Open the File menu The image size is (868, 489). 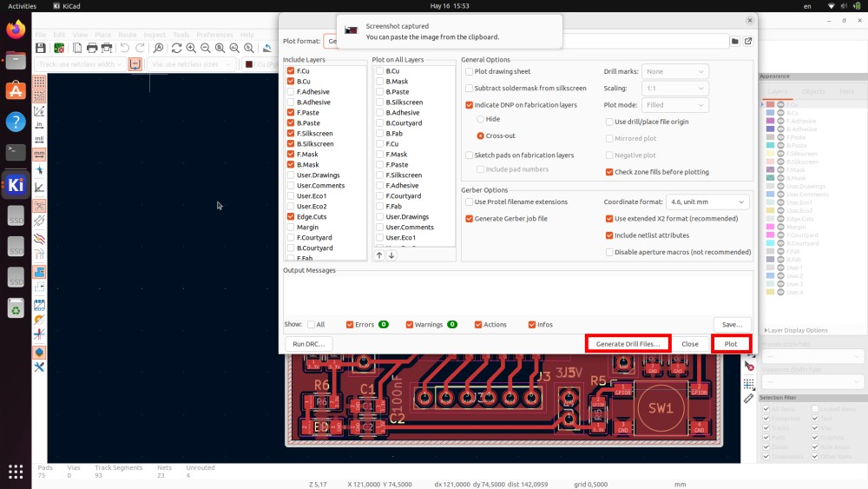click(41, 35)
